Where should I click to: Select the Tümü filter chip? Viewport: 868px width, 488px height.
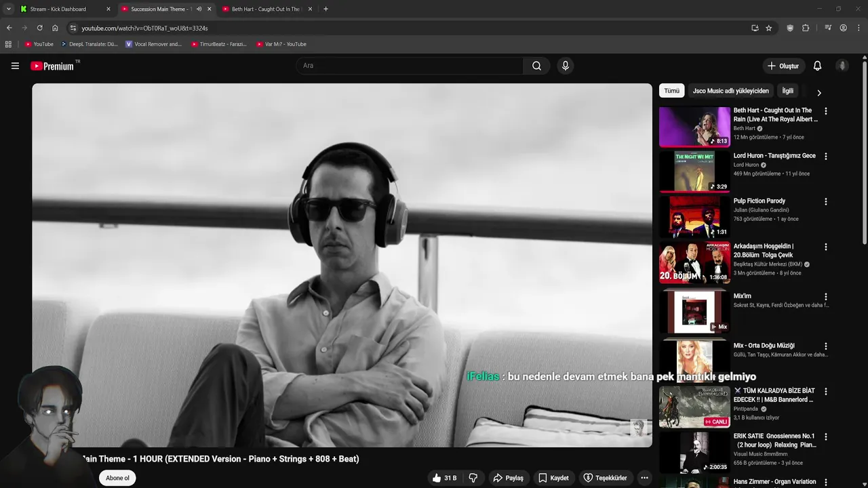tap(671, 91)
